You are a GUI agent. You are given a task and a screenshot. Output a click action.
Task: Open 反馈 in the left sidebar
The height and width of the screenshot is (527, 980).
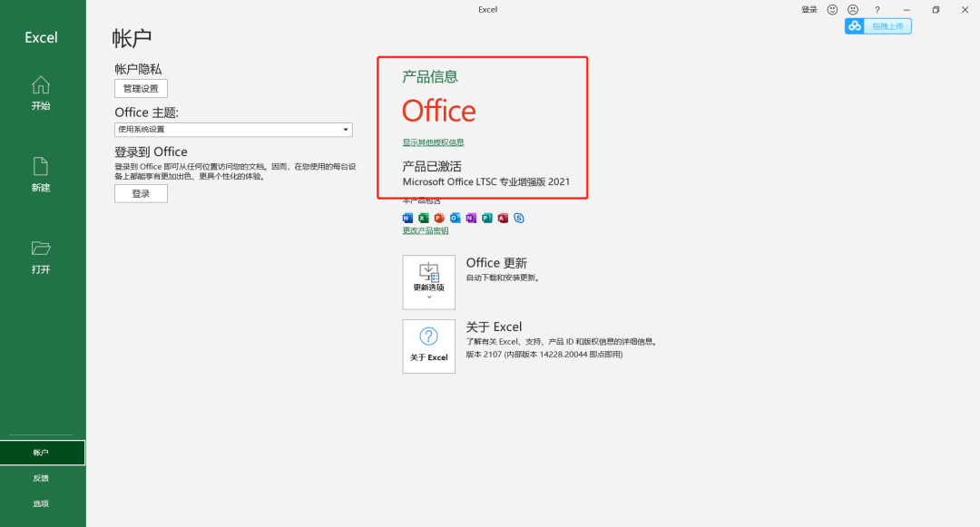pyautogui.click(x=41, y=478)
